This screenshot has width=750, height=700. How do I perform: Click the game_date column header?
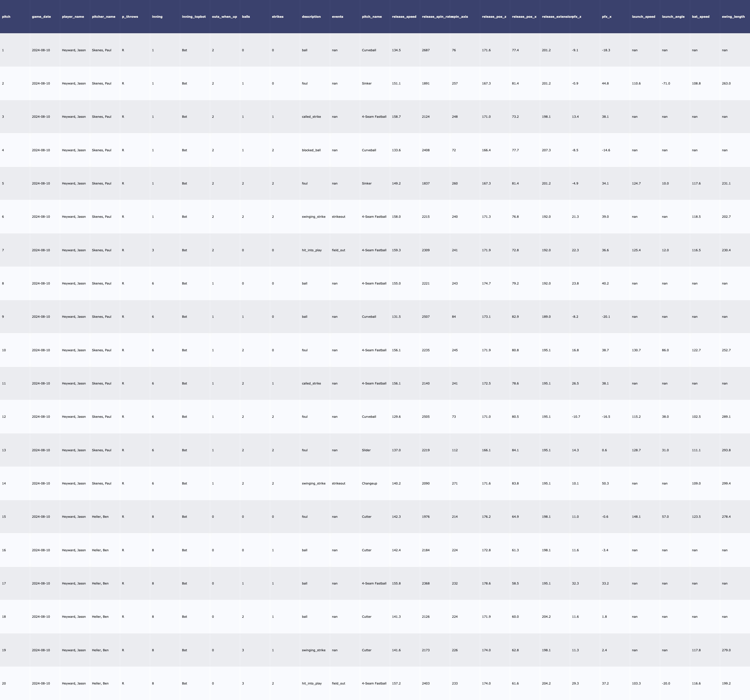point(41,16)
